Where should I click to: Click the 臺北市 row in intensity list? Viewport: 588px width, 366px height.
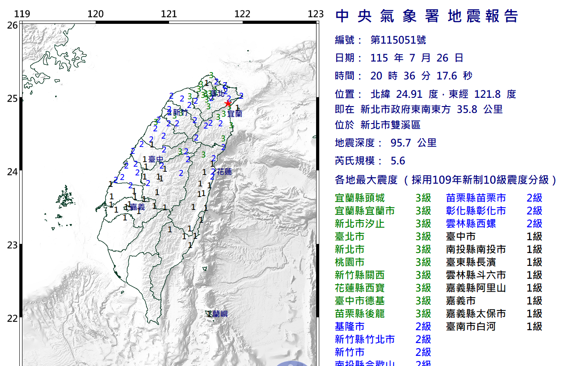[x=383, y=236]
